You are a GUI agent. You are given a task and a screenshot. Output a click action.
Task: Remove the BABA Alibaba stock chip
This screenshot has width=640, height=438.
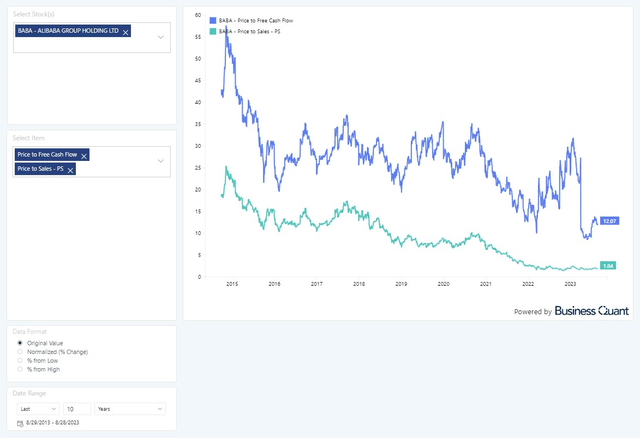click(x=127, y=32)
